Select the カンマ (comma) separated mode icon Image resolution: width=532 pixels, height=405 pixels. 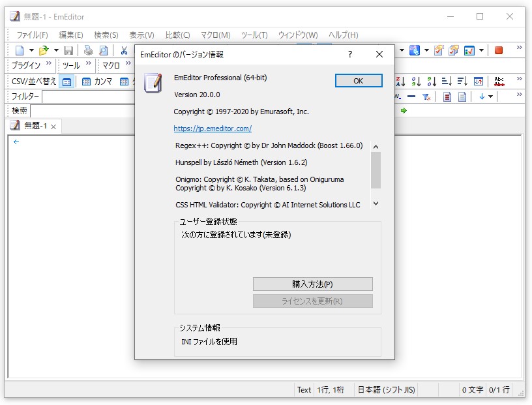coord(86,82)
